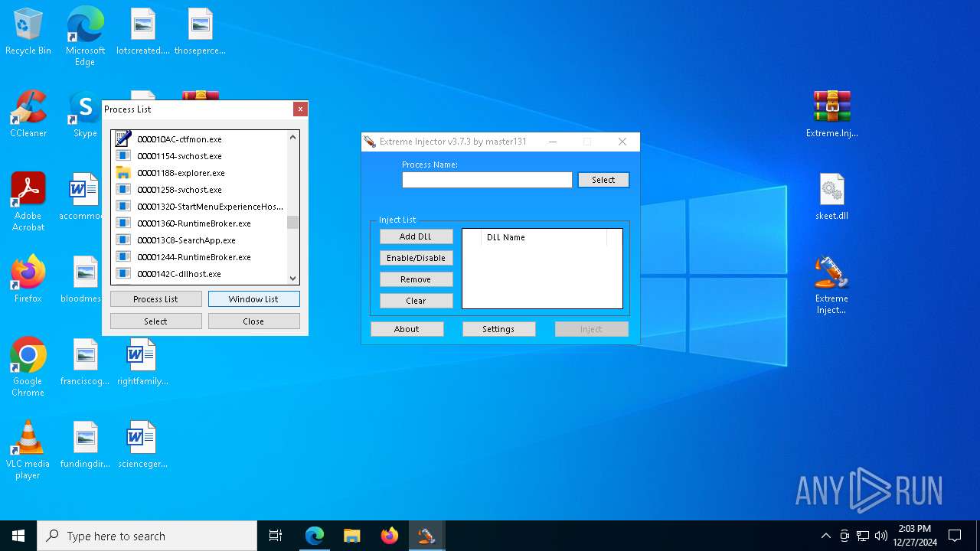Viewport: 980px width, 551px height.
Task: Select the thoseperce image file icon
Action: (x=200, y=32)
